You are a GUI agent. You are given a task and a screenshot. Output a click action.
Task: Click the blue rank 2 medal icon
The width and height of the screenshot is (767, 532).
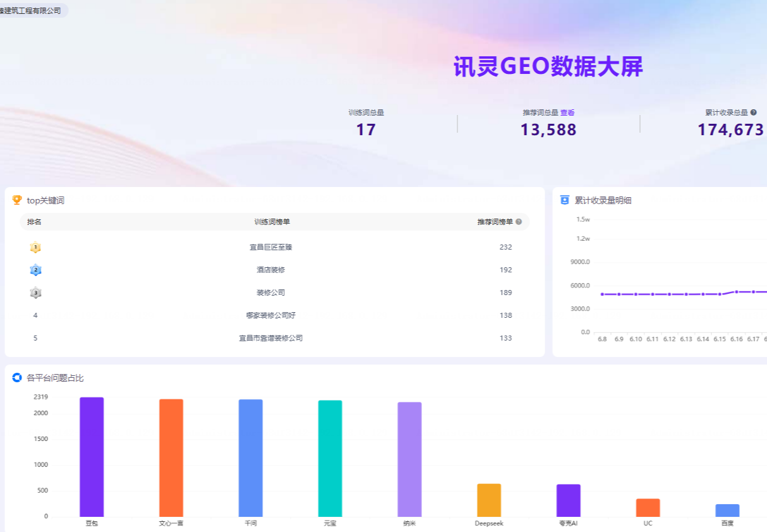(x=35, y=270)
